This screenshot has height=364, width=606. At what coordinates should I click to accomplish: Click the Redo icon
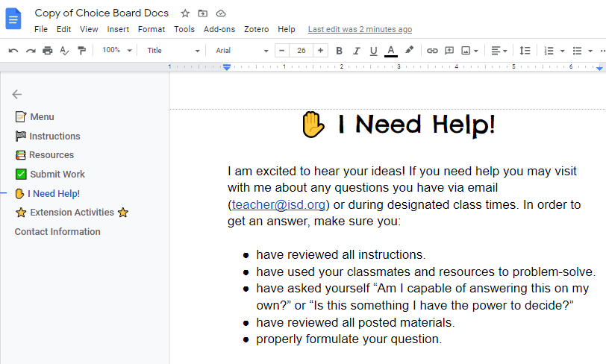31,51
